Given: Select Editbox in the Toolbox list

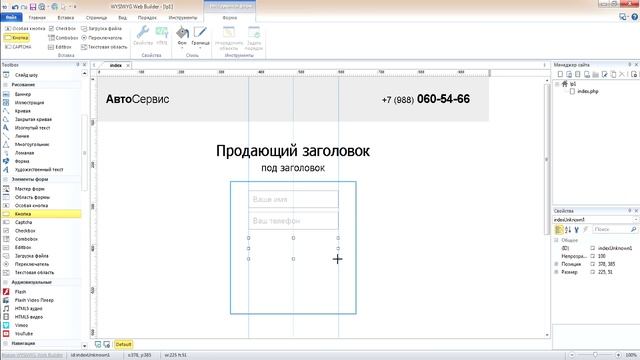Looking at the screenshot, I should click(x=23, y=248).
